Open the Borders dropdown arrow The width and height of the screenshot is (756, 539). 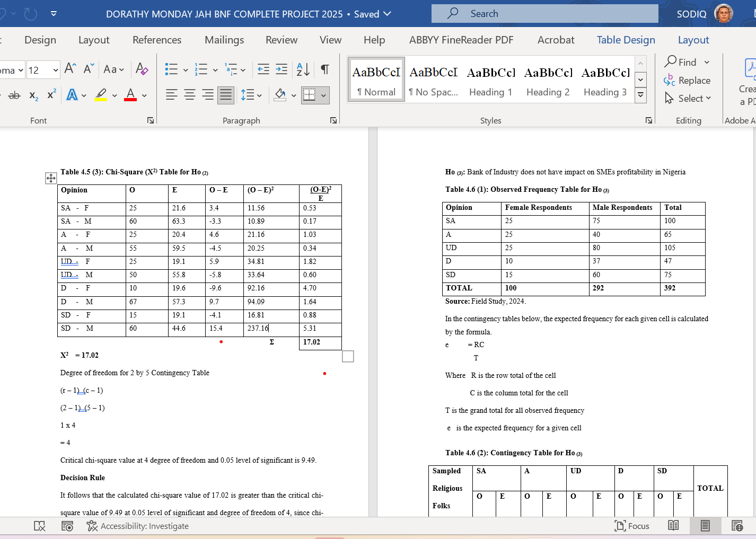point(323,95)
